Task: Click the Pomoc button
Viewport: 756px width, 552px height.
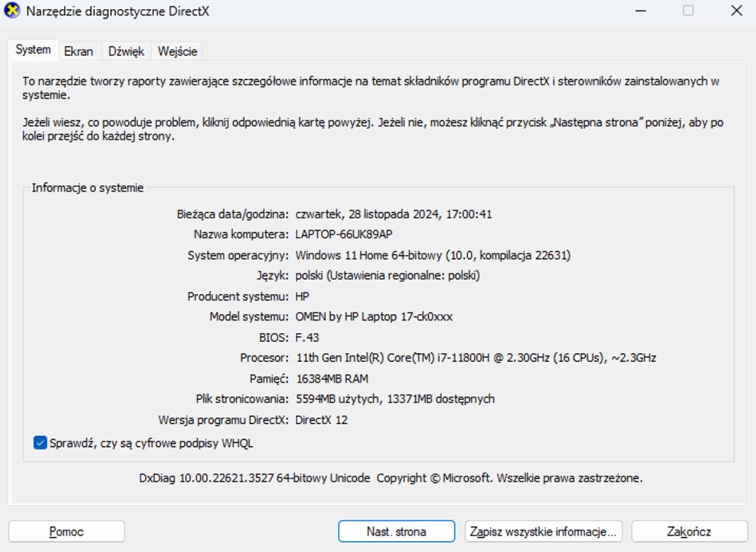Action: click(66, 531)
